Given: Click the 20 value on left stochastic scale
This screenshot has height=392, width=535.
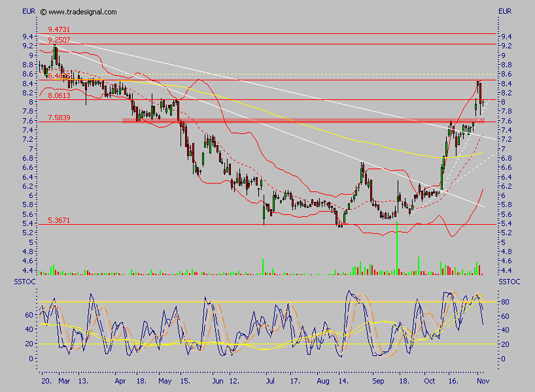Looking at the screenshot, I should [x=29, y=344].
